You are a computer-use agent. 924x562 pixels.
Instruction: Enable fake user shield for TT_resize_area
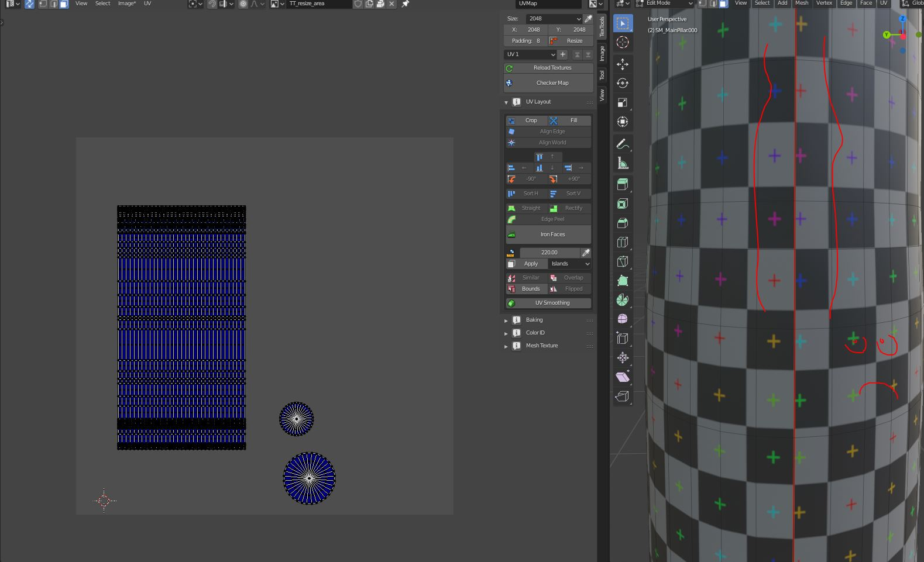(x=358, y=4)
